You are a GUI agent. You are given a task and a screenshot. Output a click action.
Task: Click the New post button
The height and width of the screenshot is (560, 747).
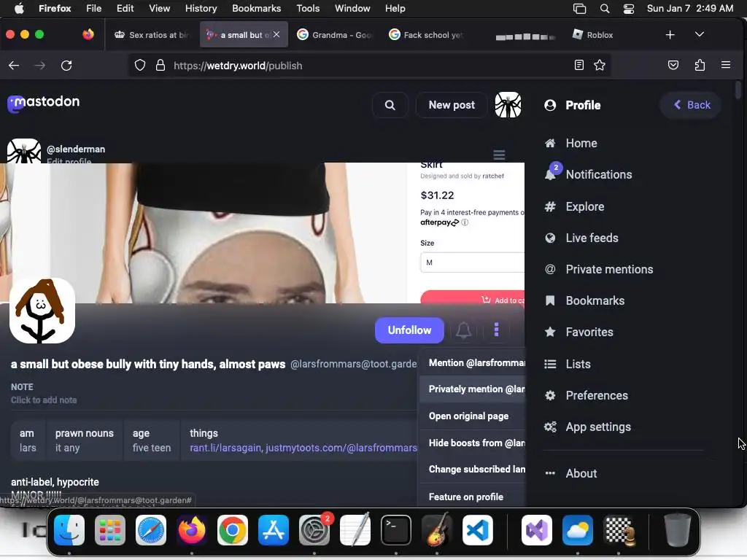[x=451, y=105]
